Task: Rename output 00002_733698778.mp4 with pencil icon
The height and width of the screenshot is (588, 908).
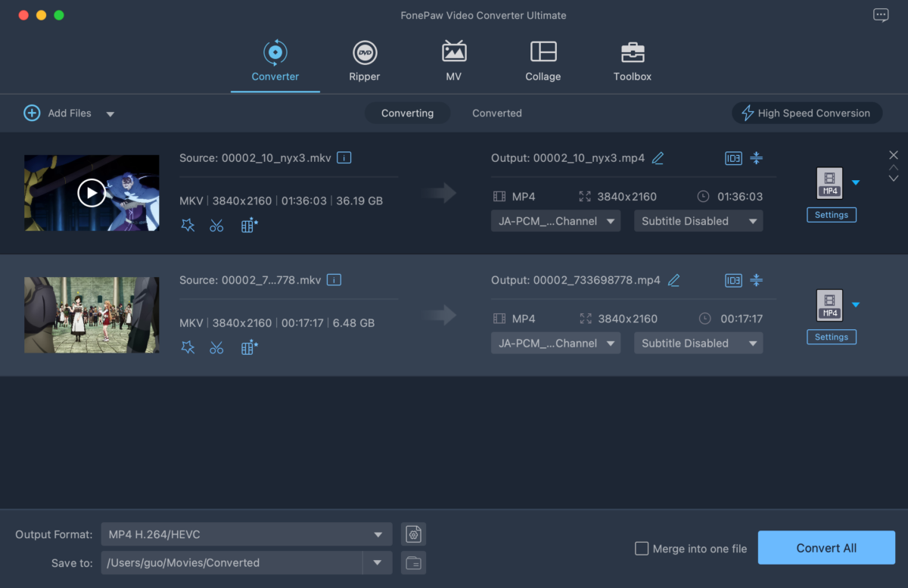Action: pyautogui.click(x=673, y=280)
